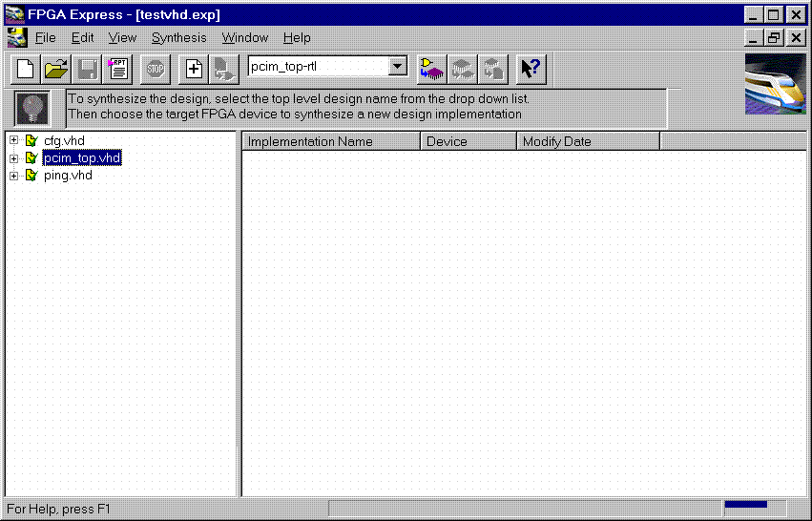
Task: Close the testvhd.exp document window
Action: point(796,38)
